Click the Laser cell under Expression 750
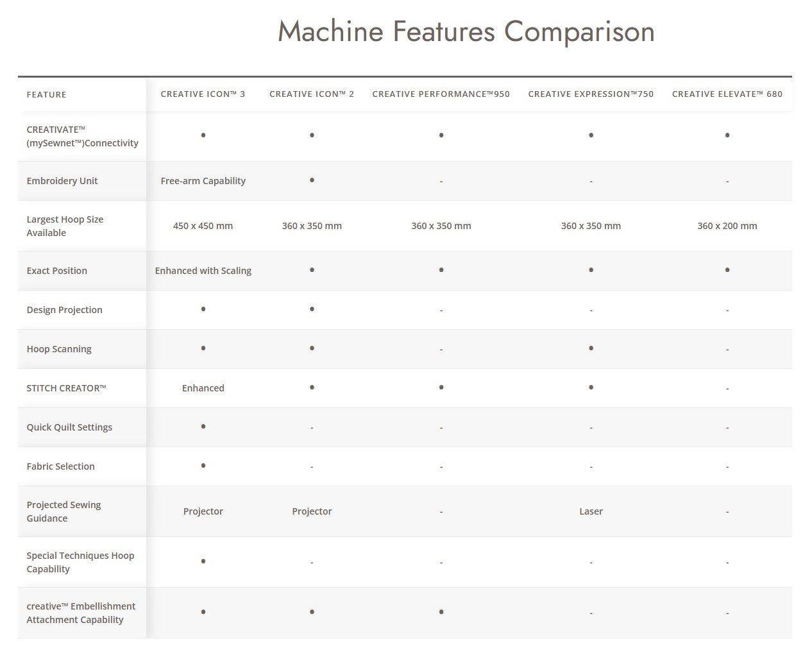The image size is (812, 657). (591, 511)
